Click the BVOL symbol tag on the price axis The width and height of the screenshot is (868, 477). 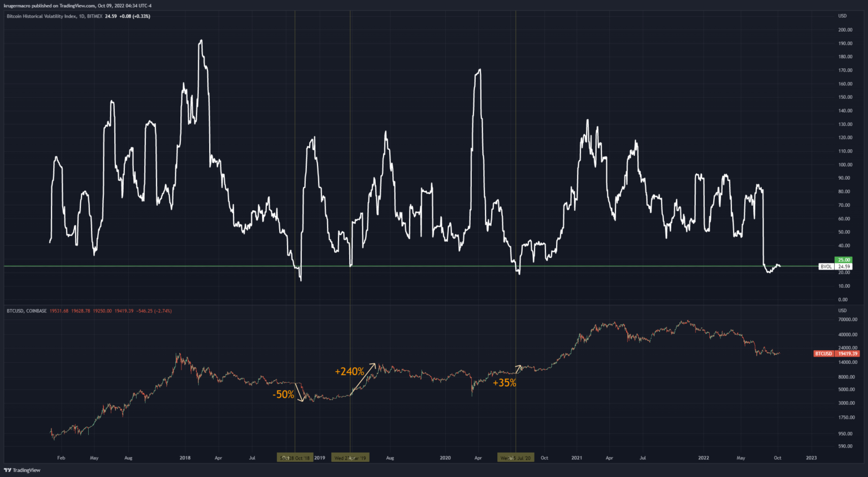(x=826, y=266)
